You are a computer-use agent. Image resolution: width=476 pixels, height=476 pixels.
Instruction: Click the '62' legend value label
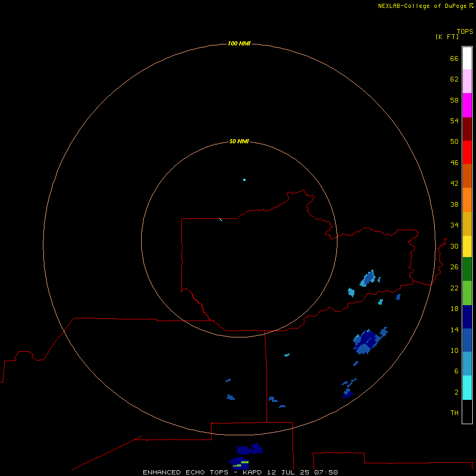pyautogui.click(x=454, y=79)
